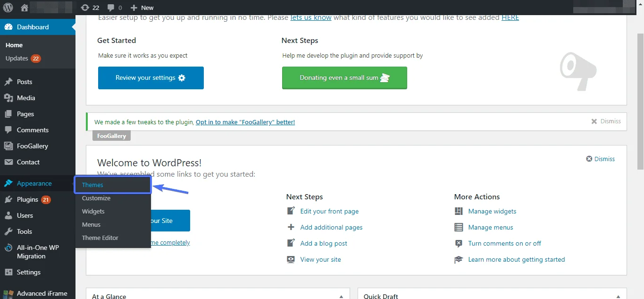Open the + New menu in the admin bar
The width and height of the screenshot is (644, 299).
click(x=141, y=7)
